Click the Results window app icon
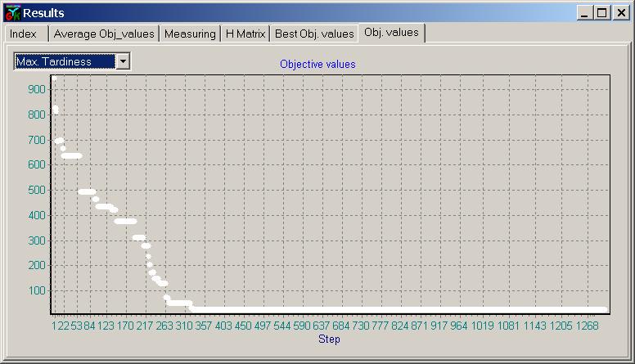The width and height of the screenshot is (635, 364). 12,13
